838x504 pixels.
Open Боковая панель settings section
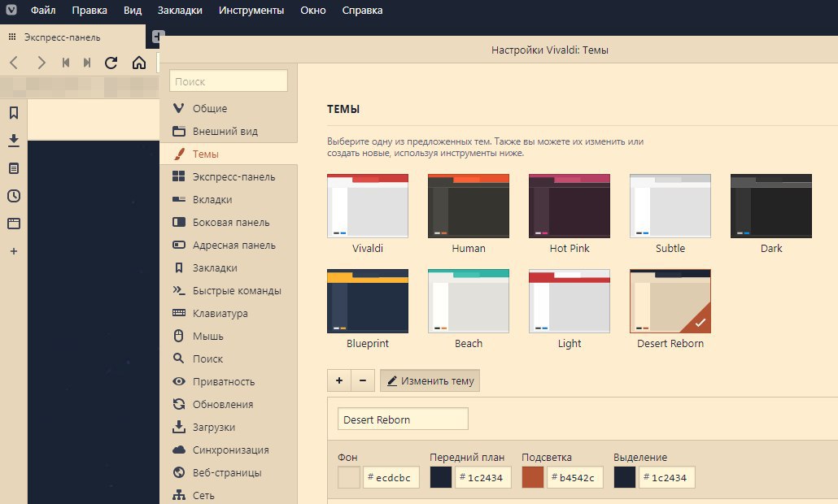point(229,222)
